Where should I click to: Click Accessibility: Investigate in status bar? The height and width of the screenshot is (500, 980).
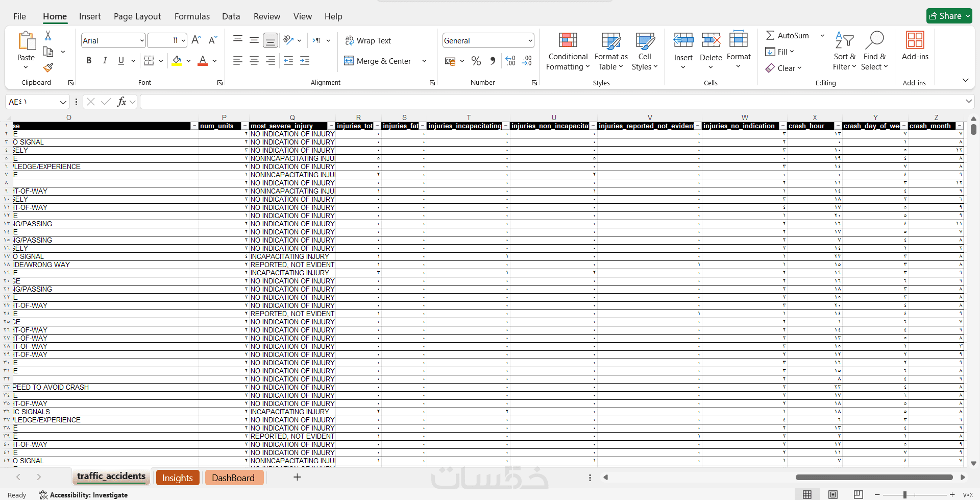(x=84, y=495)
